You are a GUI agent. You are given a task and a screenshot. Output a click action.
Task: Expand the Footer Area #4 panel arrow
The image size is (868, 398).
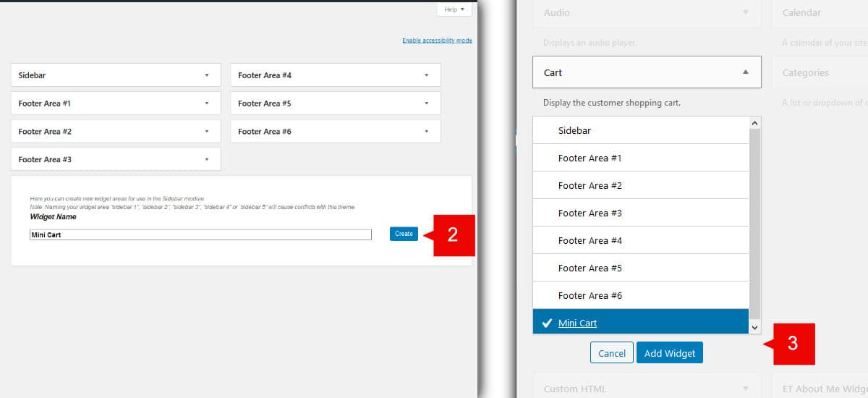(x=427, y=75)
